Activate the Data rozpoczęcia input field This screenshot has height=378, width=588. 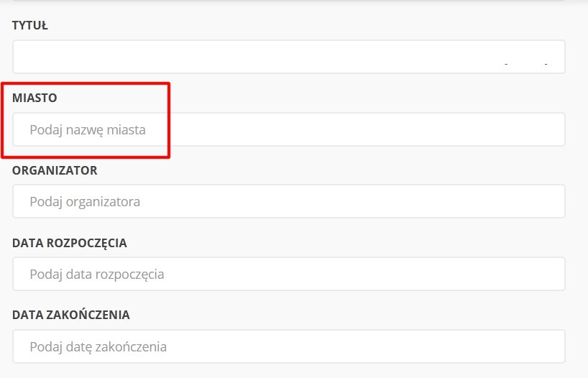[x=288, y=274]
